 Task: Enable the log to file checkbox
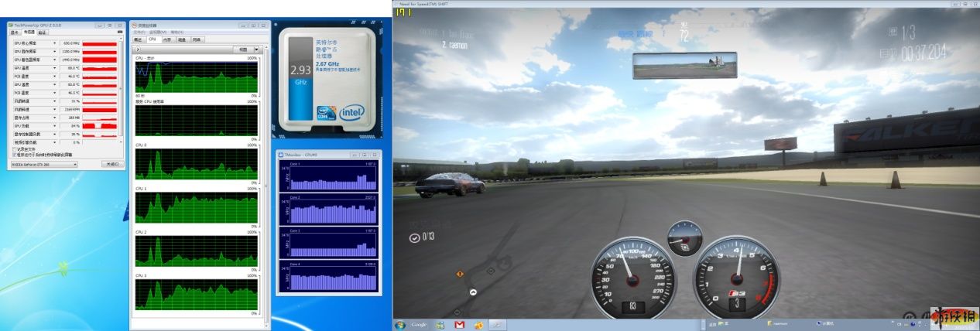pyautogui.click(x=15, y=149)
